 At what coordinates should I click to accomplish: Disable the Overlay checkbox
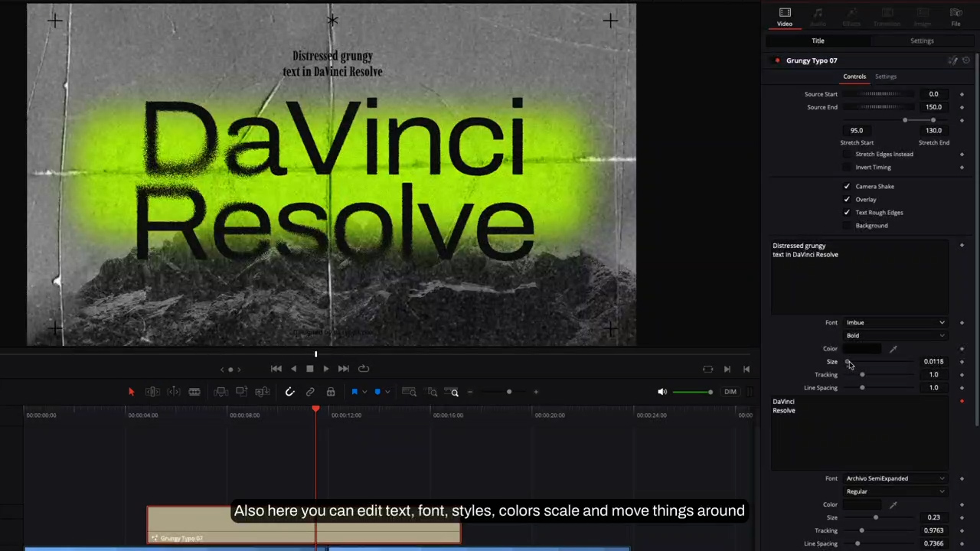point(847,200)
